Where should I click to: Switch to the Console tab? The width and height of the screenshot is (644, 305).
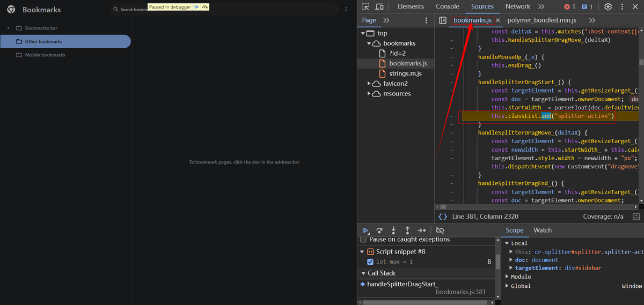447,7
